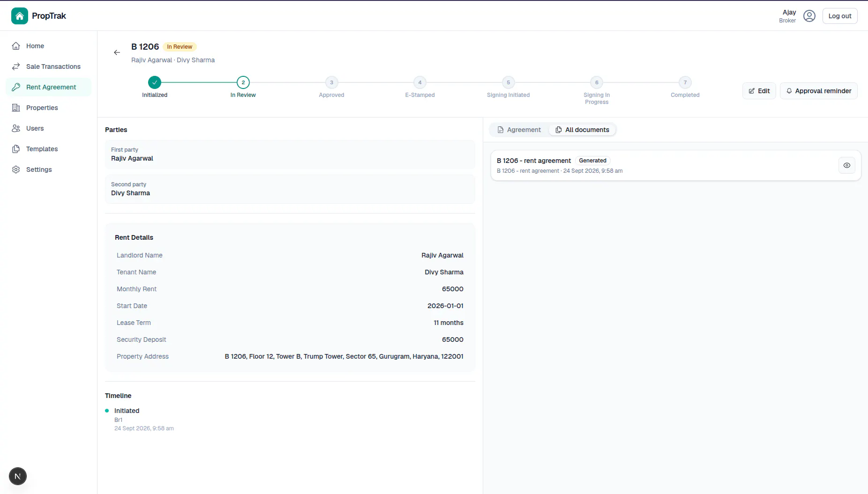Click the back arrow beside B 1206
This screenshot has width=868, height=494.
[117, 52]
